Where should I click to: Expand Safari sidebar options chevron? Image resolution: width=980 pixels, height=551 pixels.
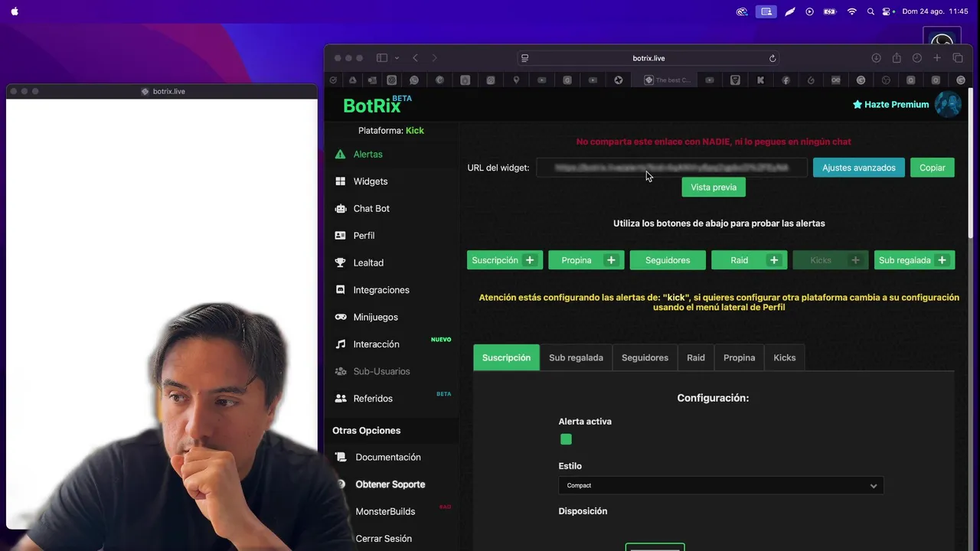click(397, 58)
